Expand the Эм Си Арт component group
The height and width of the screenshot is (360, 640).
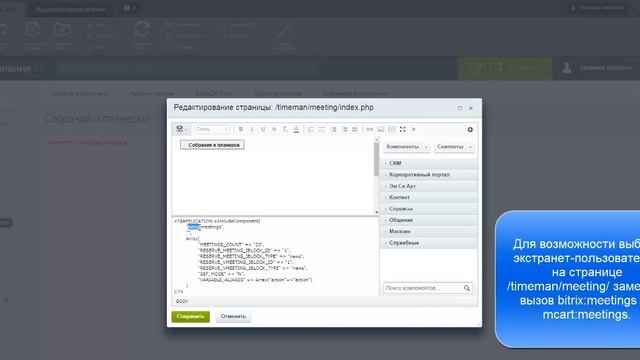429,186
